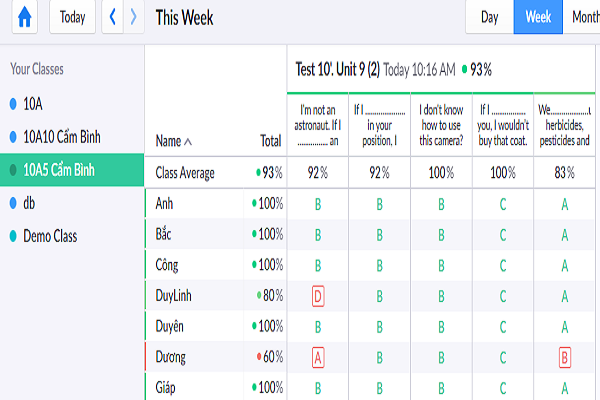Switch to Day view
Viewport: 600px width, 400px height.
click(x=489, y=17)
